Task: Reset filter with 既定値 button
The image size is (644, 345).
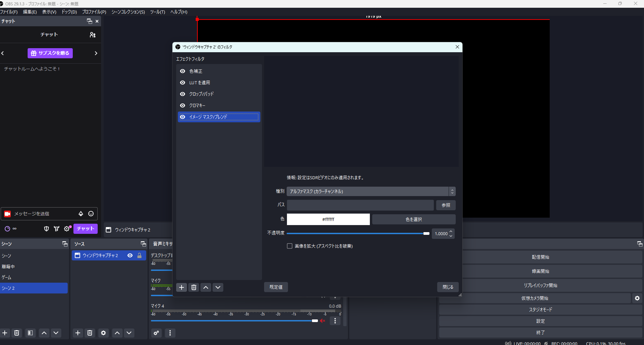Action: pyautogui.click(x=276, y=287)
